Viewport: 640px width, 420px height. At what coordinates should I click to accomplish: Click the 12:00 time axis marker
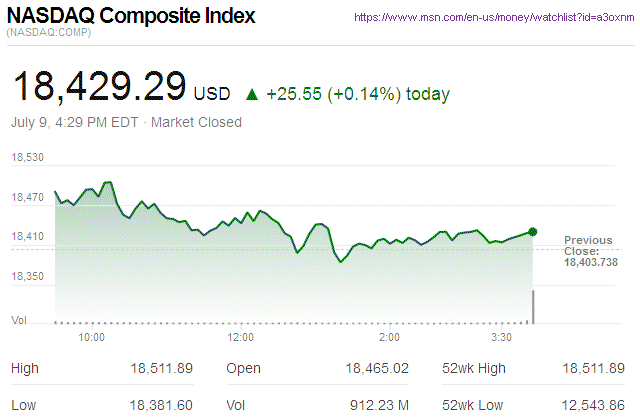241,338
